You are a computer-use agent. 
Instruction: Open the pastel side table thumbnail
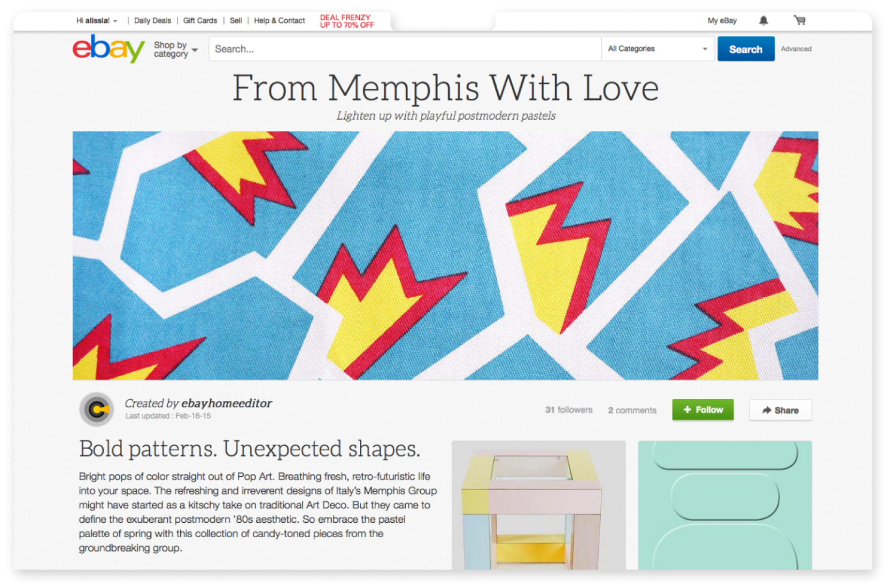tap(538, 505)
